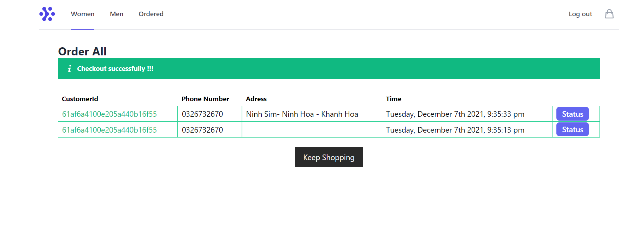Image resolution: width=644 pixels, height=243 pixels.
Task: Open the shopping bag cart icon
Action: tap(609, 14)
